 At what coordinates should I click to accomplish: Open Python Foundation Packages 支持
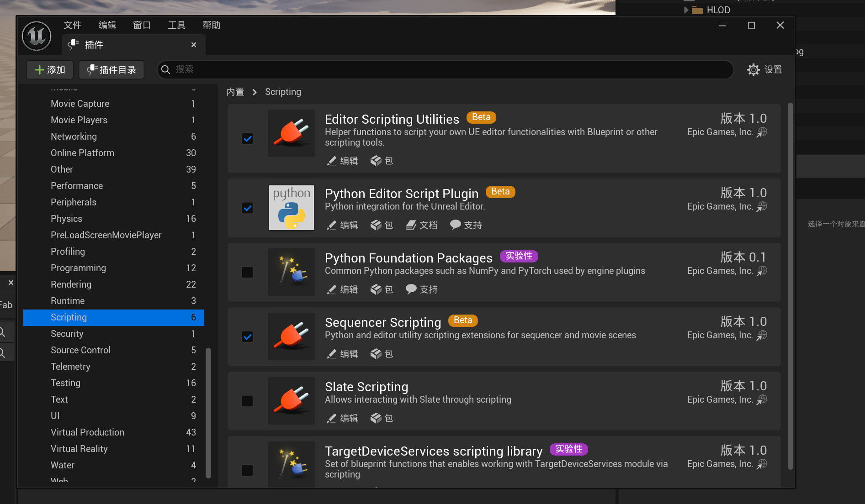422,289
